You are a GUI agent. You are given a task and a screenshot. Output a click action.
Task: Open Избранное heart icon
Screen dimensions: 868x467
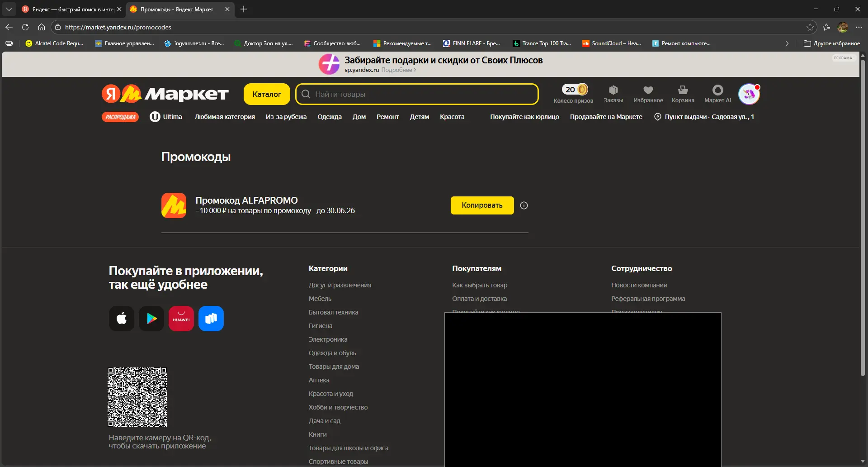pyautogui.click(x=648, y=94)
